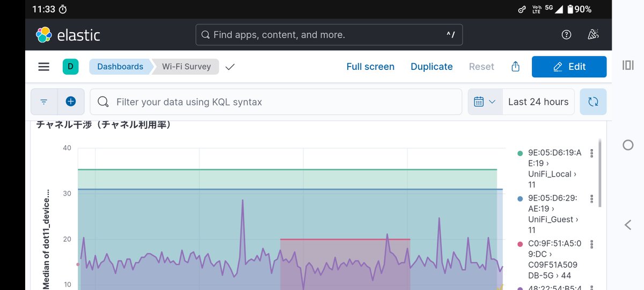
Task: Click the Duplicate button
Action: (431, 67)
